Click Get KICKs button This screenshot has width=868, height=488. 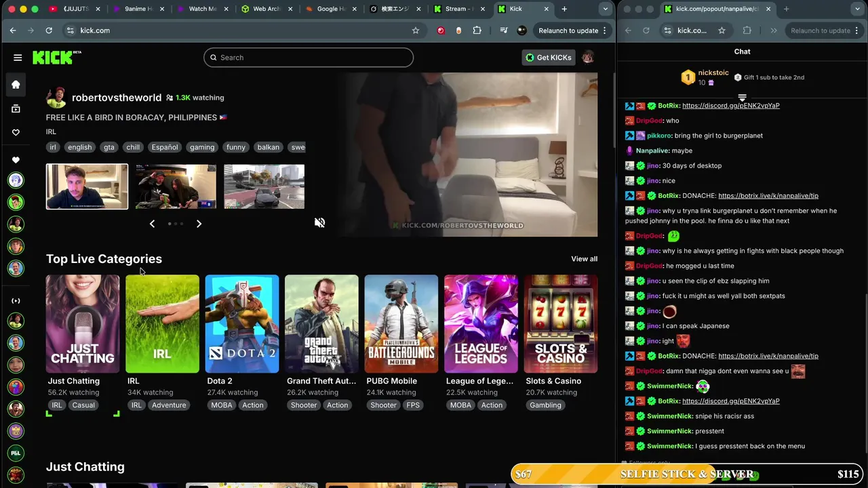(x=548, y=58)
